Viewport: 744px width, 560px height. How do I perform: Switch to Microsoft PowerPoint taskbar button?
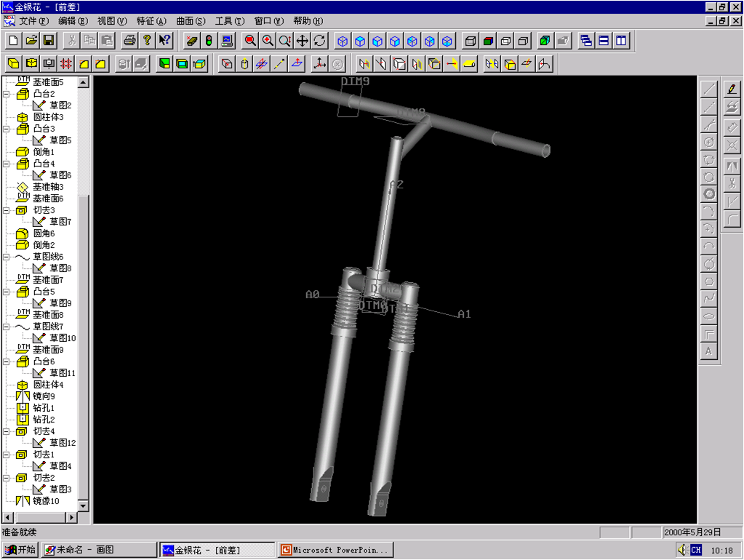point(335,550)
